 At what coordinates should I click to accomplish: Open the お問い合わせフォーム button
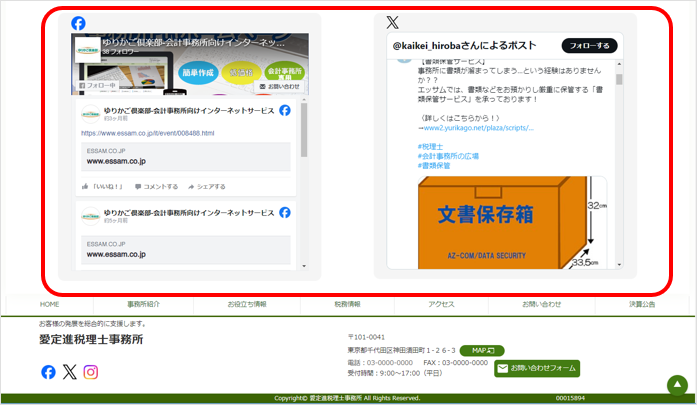tap(537, 368)
